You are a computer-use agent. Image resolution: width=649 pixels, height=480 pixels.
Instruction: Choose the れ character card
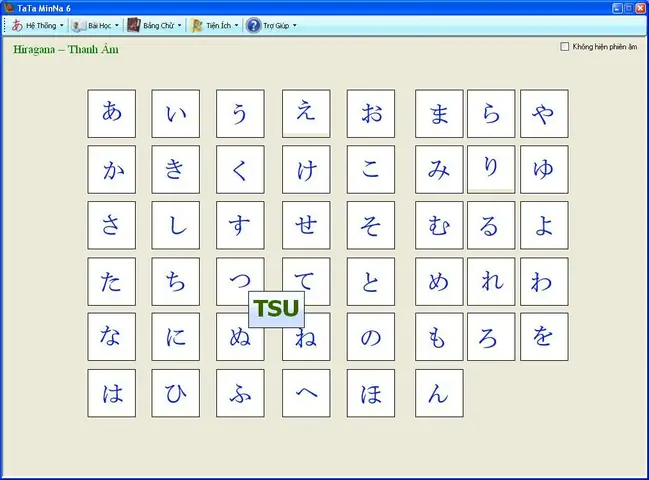[x=491, y=282]
